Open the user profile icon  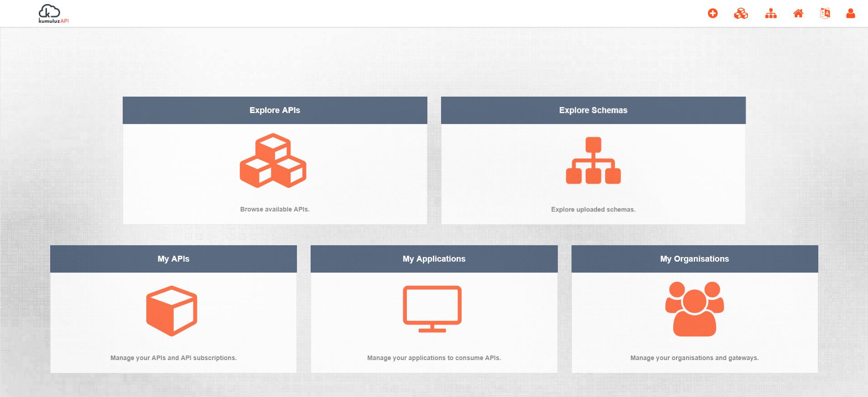pyautogui.click(x=851, y=14)
